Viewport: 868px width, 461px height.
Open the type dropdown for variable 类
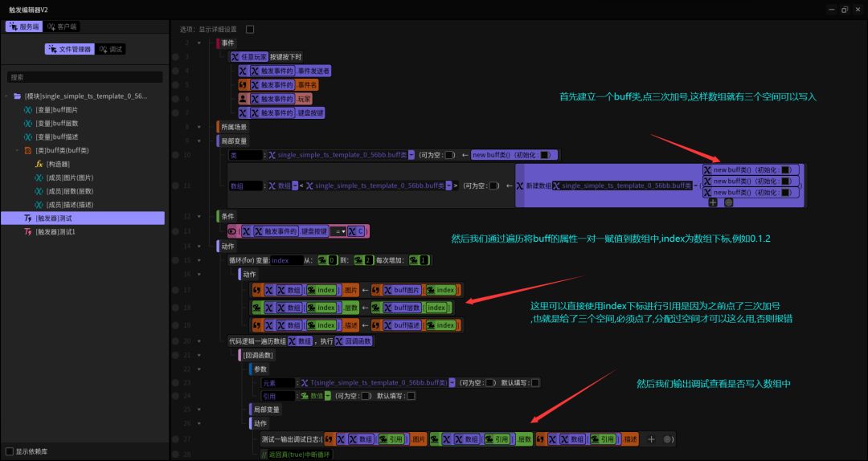[x=411, y=156]
